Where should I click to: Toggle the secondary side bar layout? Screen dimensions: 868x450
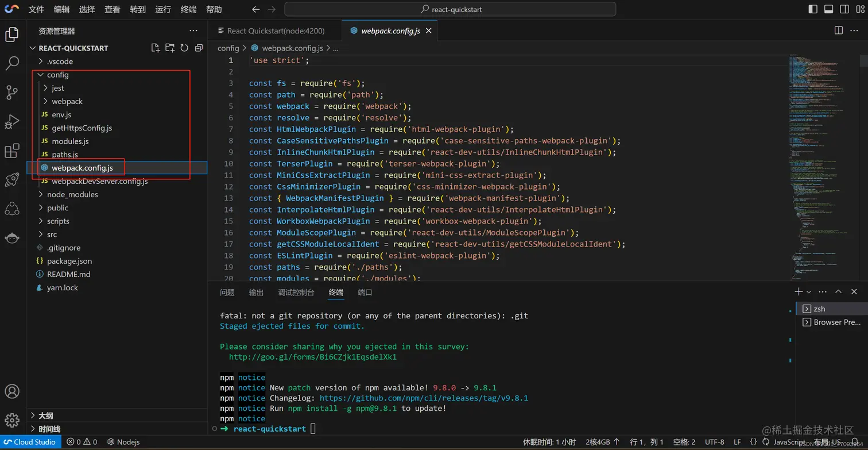click(844, 9)
